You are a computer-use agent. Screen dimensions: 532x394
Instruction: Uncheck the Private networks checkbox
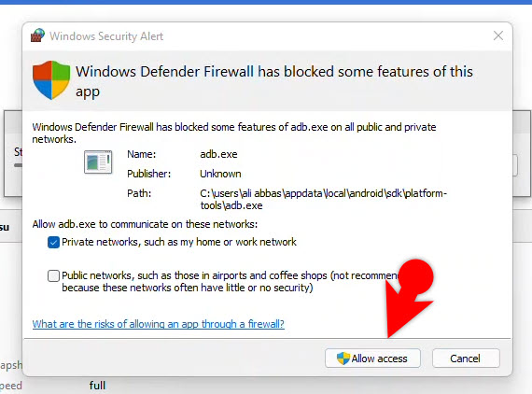(x=53, y=243)
